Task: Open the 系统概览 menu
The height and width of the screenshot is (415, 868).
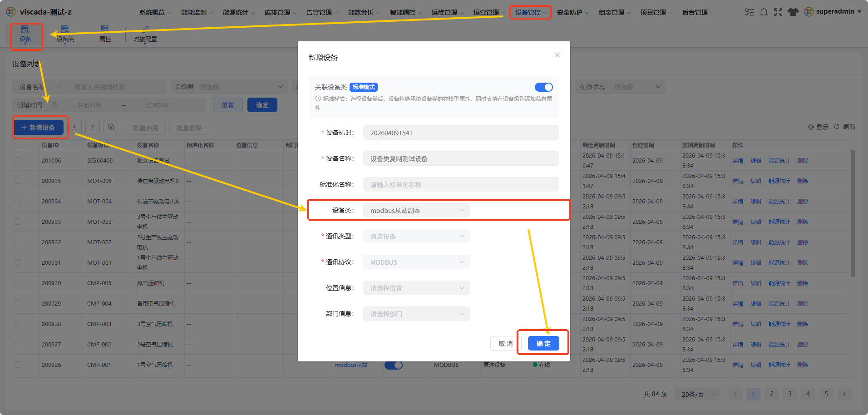Action: [x=155, y=12]
